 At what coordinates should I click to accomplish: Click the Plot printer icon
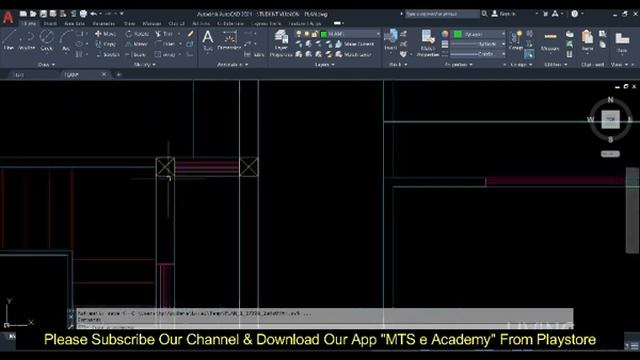(x=83, y=13)
